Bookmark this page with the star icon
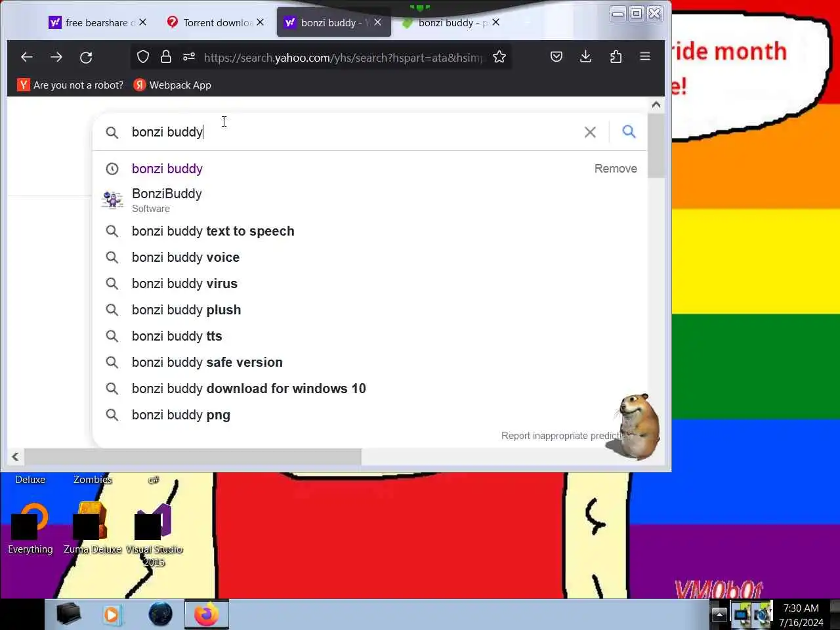 click(499, 57)
